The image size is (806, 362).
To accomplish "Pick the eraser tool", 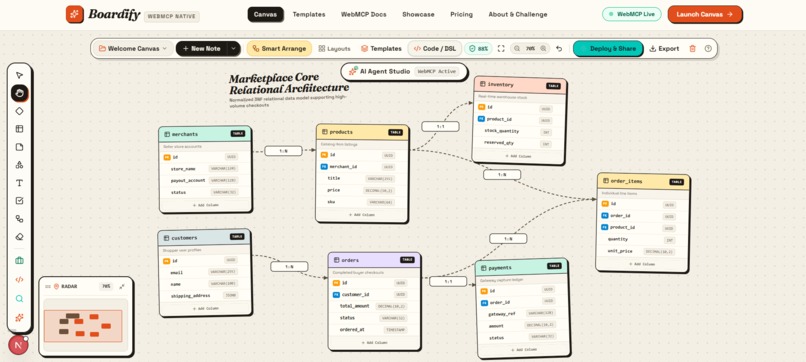I will pyautogui.click(x=20, y=237).
